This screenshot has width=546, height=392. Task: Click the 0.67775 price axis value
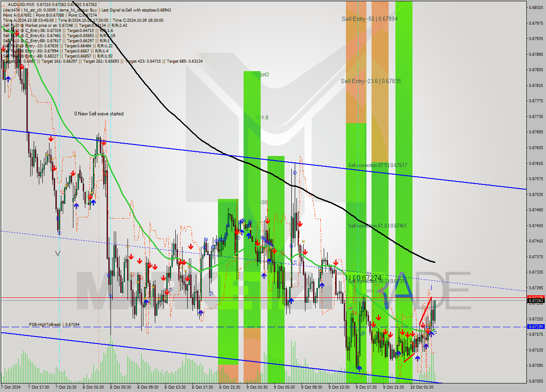tap(536, 101)
